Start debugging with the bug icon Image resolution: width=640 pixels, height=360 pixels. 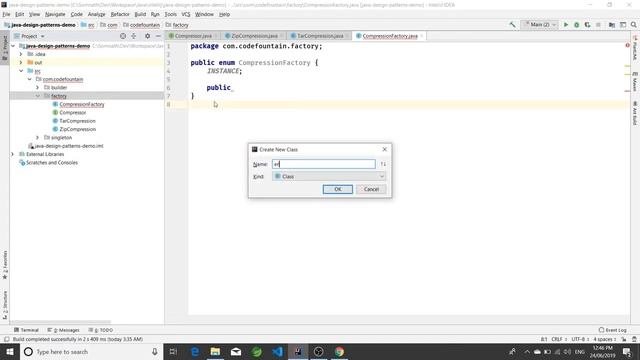[x=576, y=25]
